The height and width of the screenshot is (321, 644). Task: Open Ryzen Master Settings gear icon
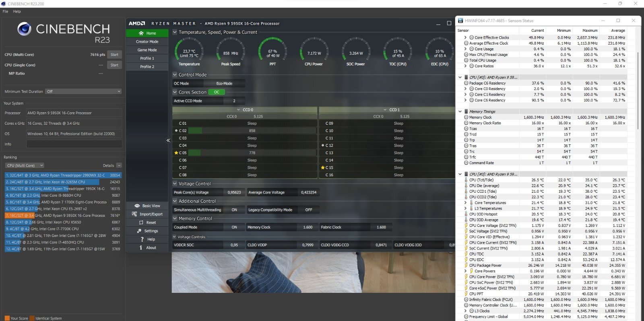pos(139,231)
